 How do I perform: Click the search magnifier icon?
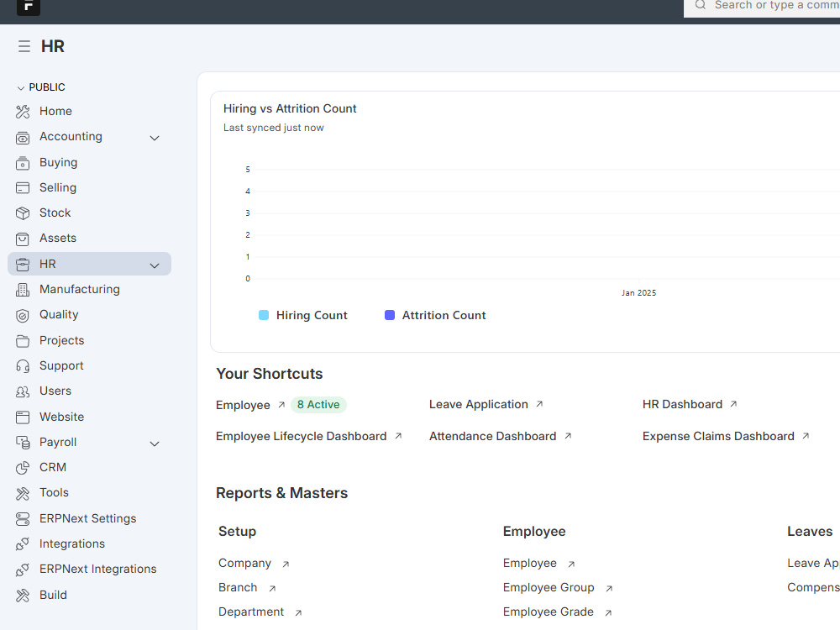pos(701,5)
